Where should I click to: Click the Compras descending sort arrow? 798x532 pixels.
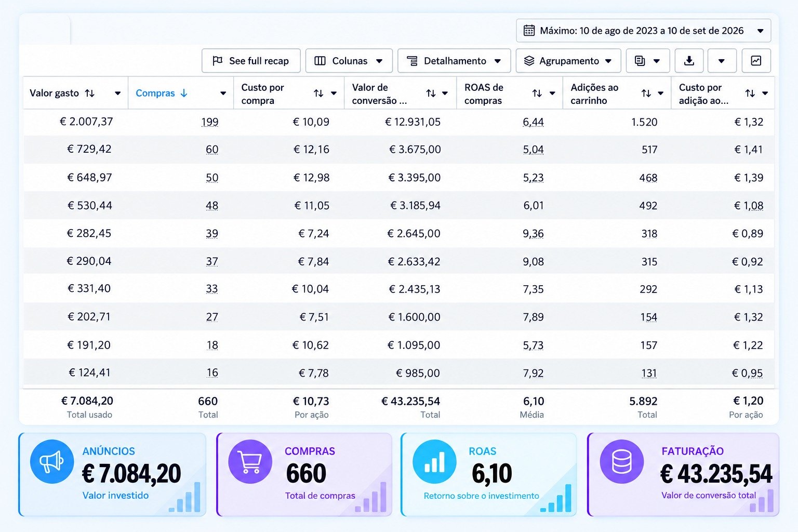[x=184, y=93]
